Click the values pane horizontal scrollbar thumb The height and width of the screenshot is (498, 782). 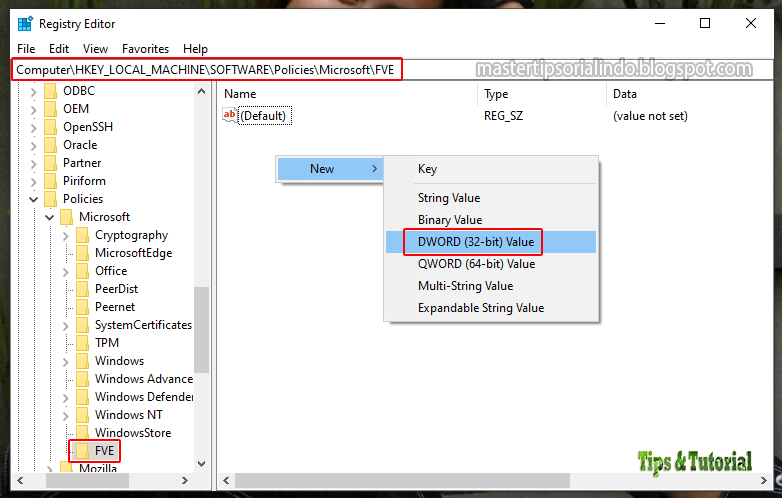click(402, 481)
